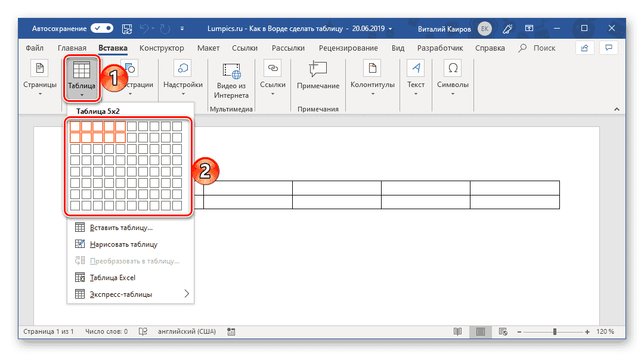Open the Таблица tool on the ribbon
644x357 pixels.
(x=82, y=77)
